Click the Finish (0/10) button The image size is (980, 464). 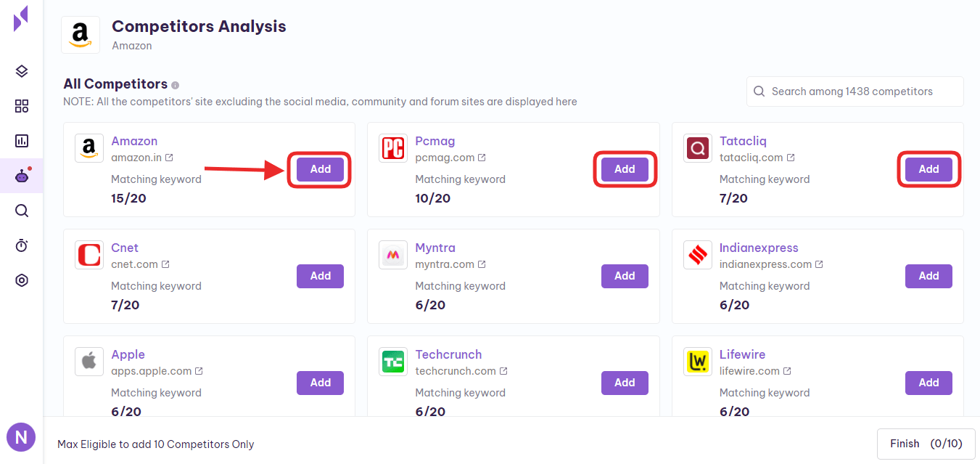926,444
